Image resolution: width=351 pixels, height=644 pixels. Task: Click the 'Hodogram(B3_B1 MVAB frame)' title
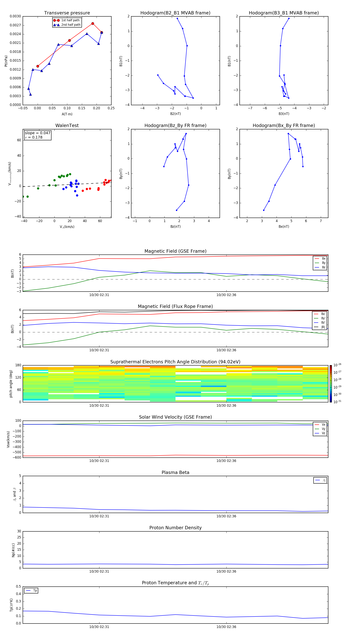pyautogui.click(x=284, y=13)
